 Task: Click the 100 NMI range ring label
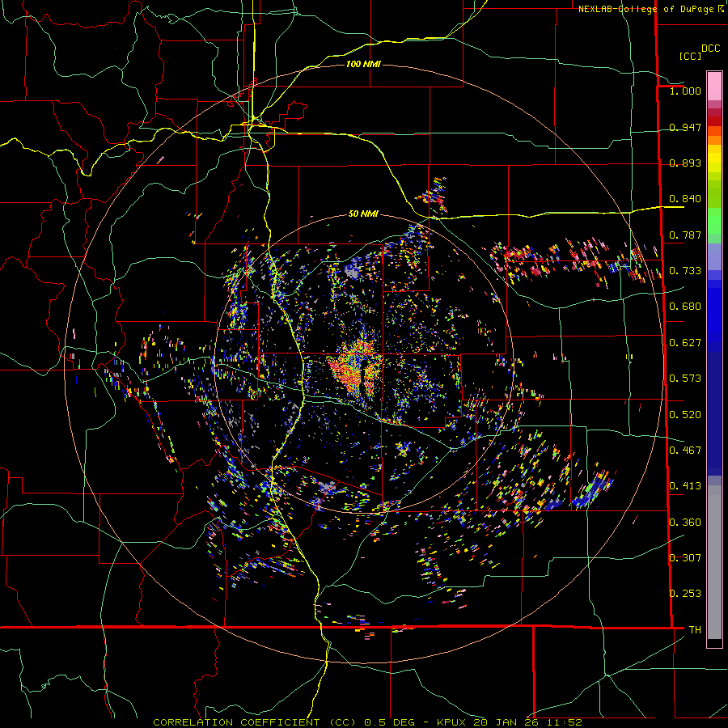[363, 64]
